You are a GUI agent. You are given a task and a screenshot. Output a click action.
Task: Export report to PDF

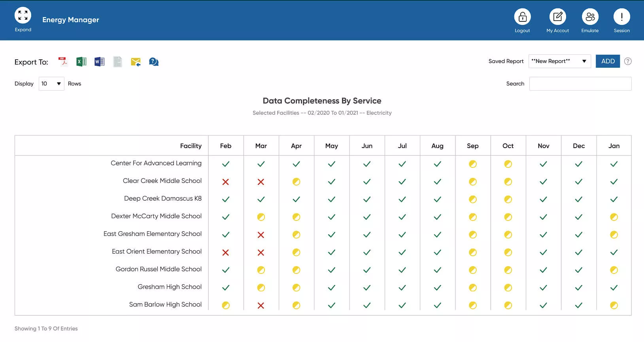pyautogui.click(x=63, y=62)
